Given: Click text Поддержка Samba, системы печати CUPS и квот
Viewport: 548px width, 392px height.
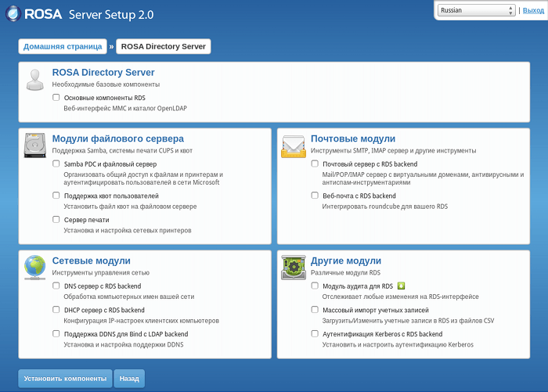Looking at the screenshot, I should tap(122, 150).
